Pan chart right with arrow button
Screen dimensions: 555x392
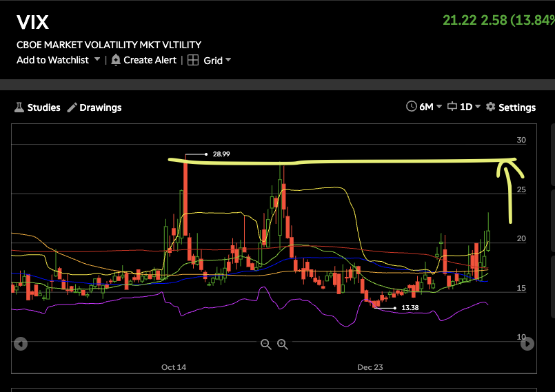tap(527, 344)
